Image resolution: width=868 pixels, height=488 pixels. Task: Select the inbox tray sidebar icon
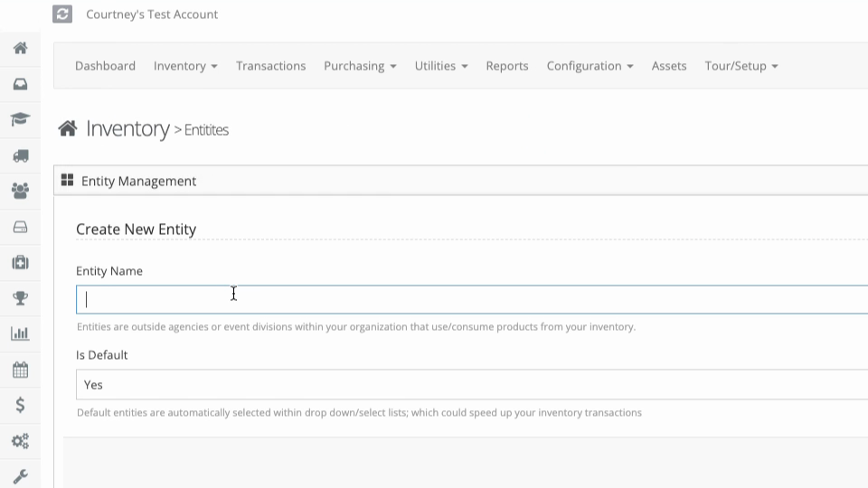[21, 84]
